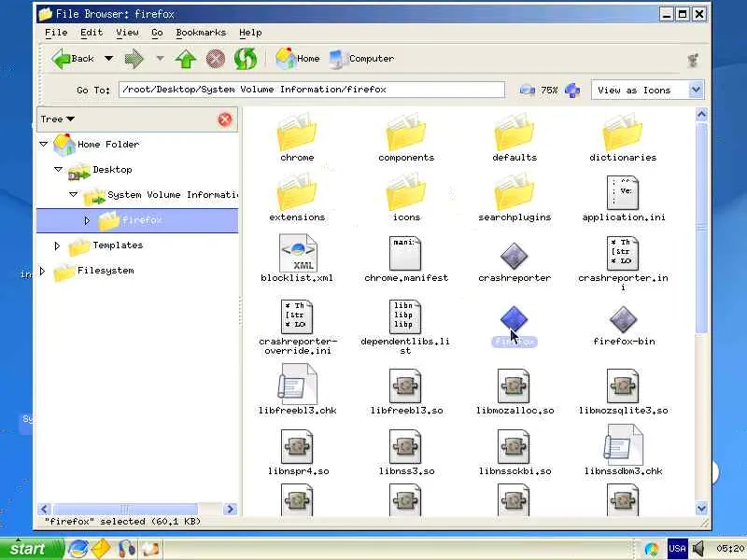Select the chrome.manifest file icon
This screenshot has height=560, width=747.
point(405,253)
